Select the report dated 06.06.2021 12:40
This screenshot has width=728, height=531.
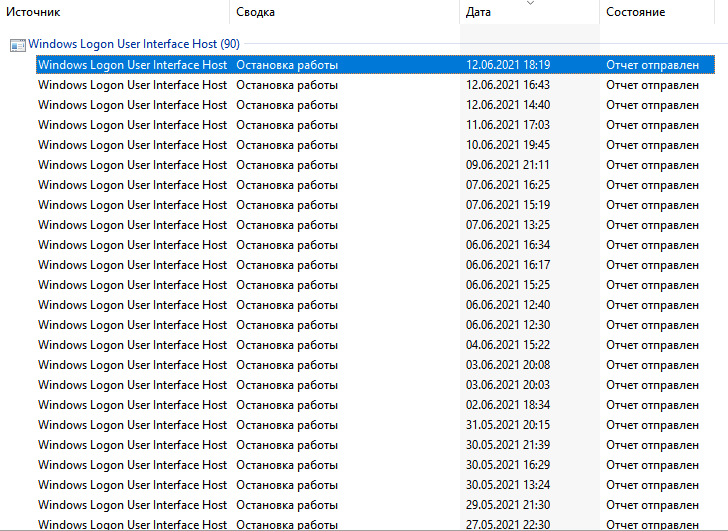click(375, 304)
